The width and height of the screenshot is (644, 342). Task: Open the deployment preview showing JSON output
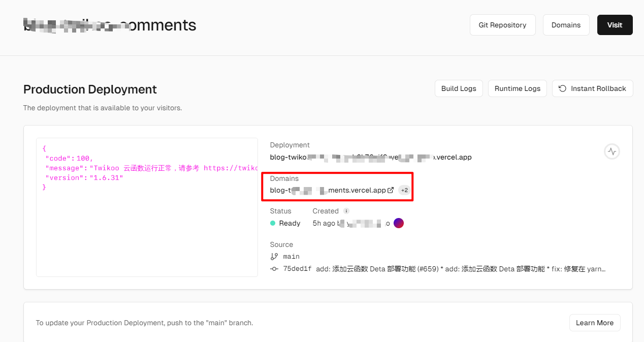pos(147,207)
